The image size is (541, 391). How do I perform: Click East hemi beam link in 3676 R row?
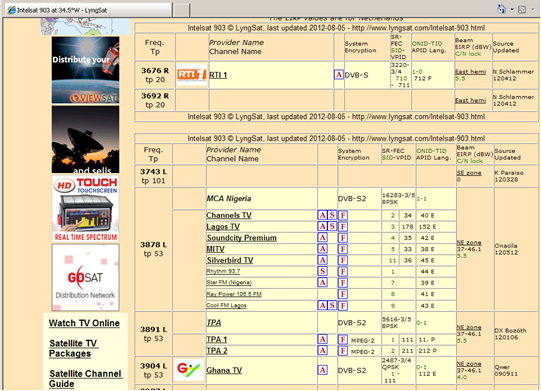470,72
